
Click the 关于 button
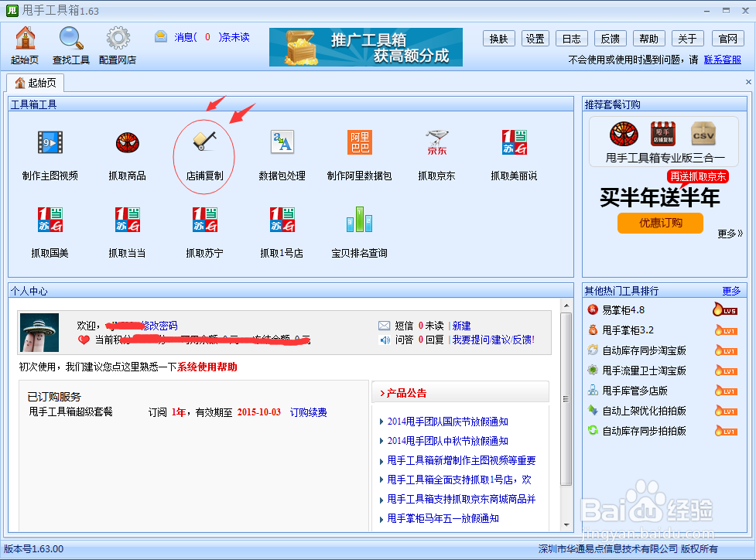pos(688,39)
